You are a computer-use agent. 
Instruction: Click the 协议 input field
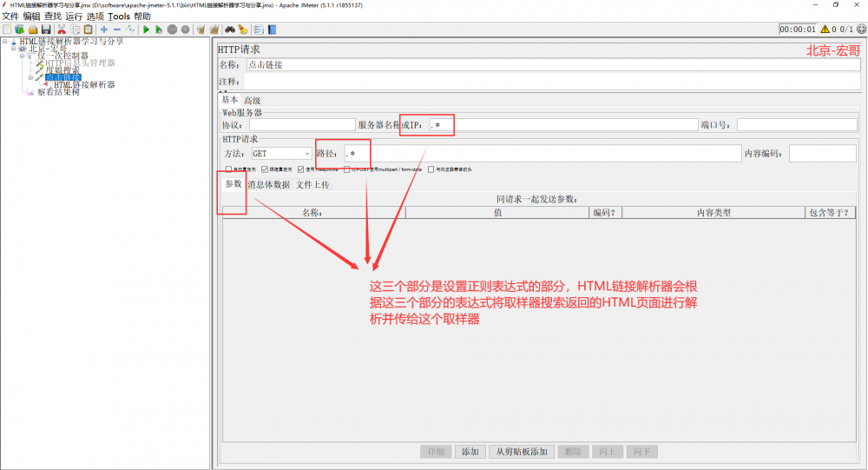pos(302,125)
